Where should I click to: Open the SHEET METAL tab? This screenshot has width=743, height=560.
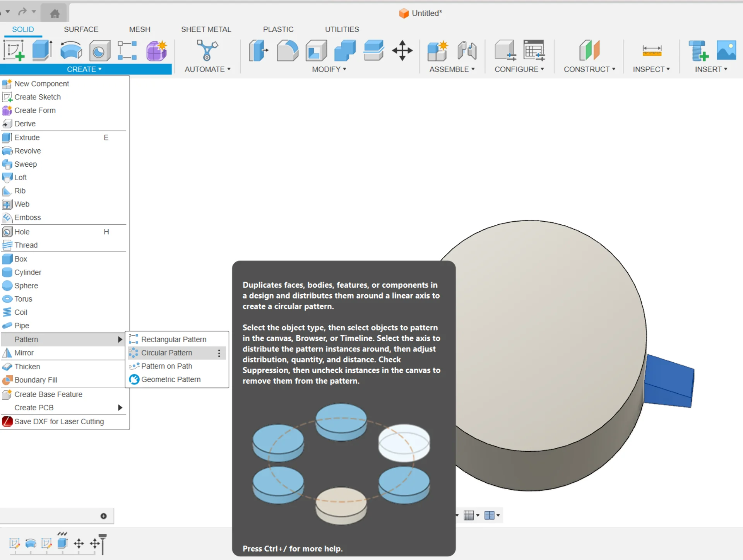point(206,29)
